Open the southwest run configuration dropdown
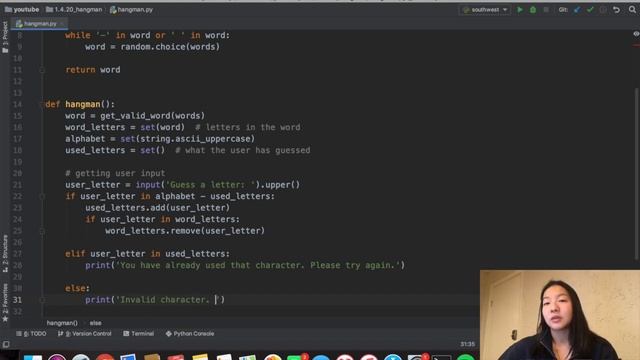The image size is (640, 360). tap(485, 9)
